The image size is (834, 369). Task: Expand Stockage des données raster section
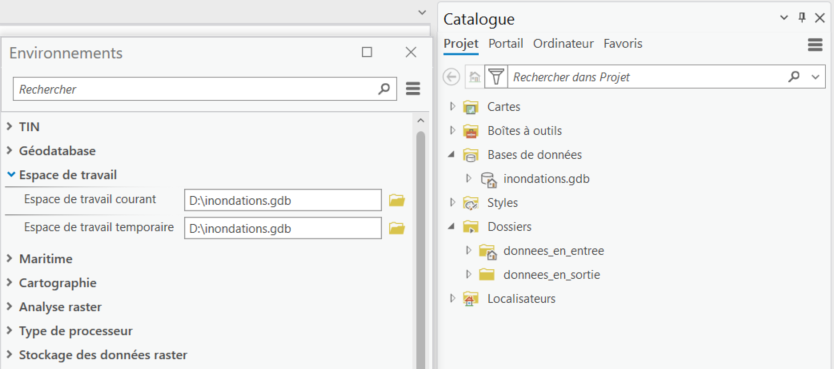(x=10, y=354)
